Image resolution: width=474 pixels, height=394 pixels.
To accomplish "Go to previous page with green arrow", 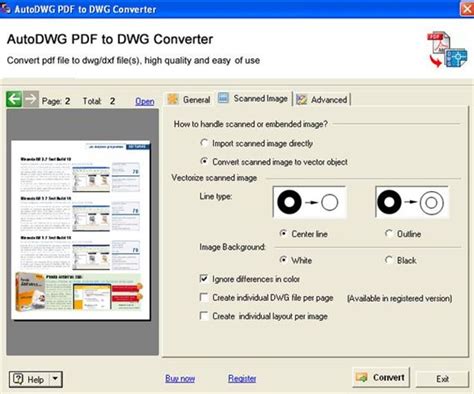I will coord(14,99).
